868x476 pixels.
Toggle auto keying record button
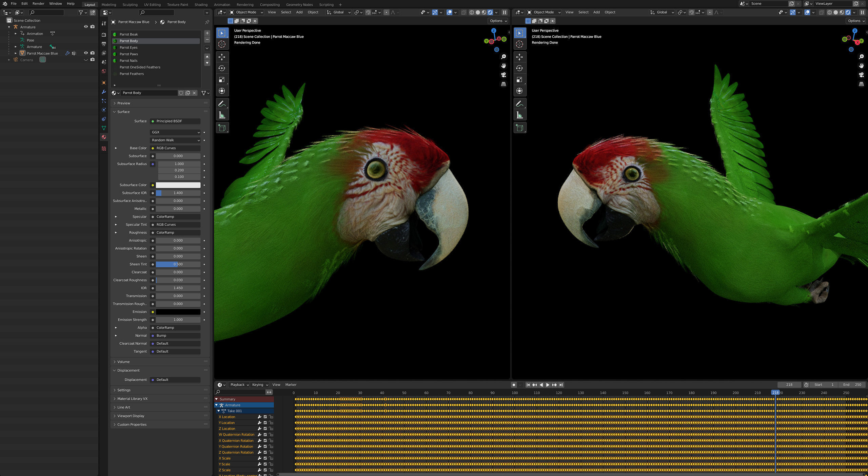coord(514,385)
